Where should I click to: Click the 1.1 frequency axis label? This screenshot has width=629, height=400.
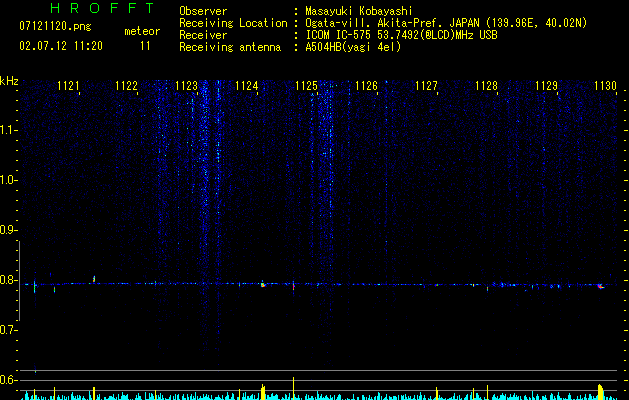point(8,130)
